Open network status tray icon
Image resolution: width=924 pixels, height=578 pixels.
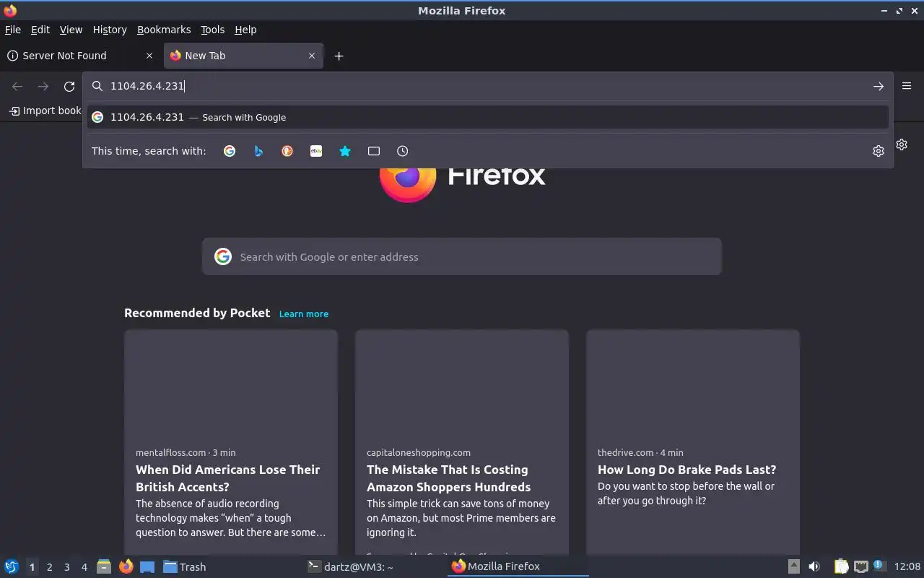860,567
